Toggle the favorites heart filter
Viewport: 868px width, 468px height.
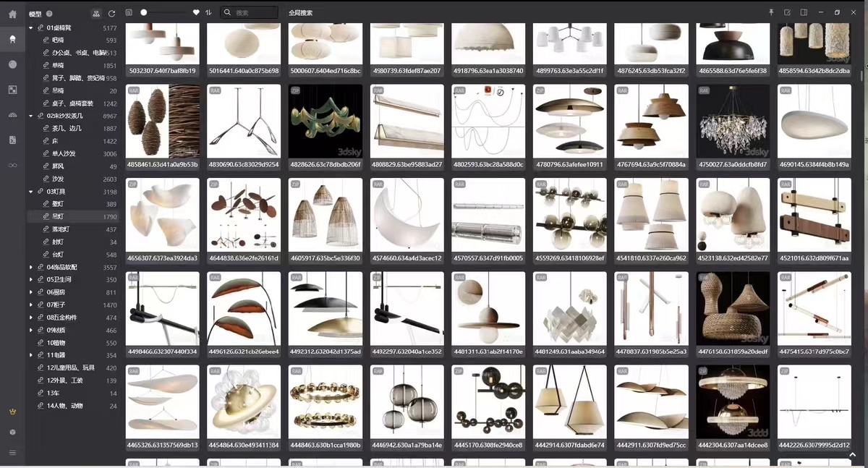pos(196,12)
